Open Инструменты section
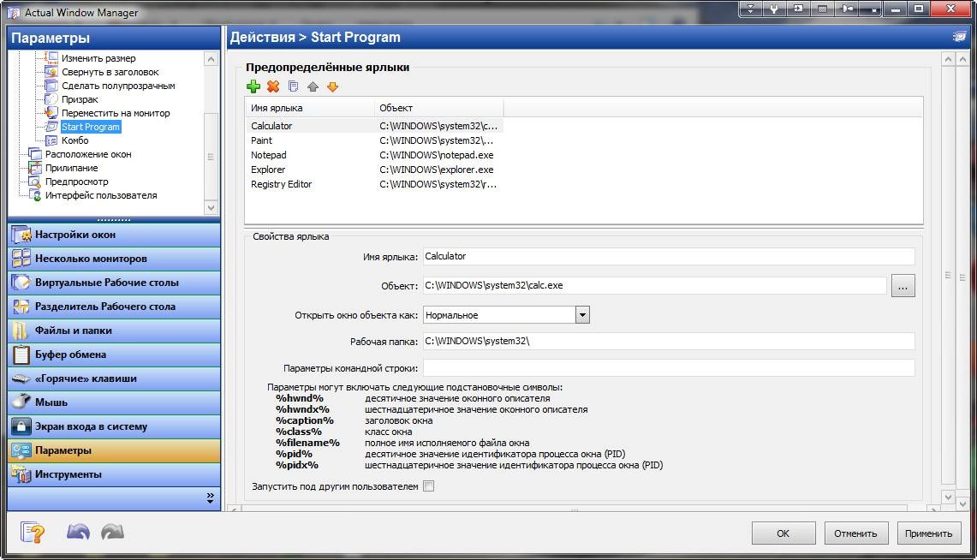This screenshot has height=560, width=977. click(114, 474)
